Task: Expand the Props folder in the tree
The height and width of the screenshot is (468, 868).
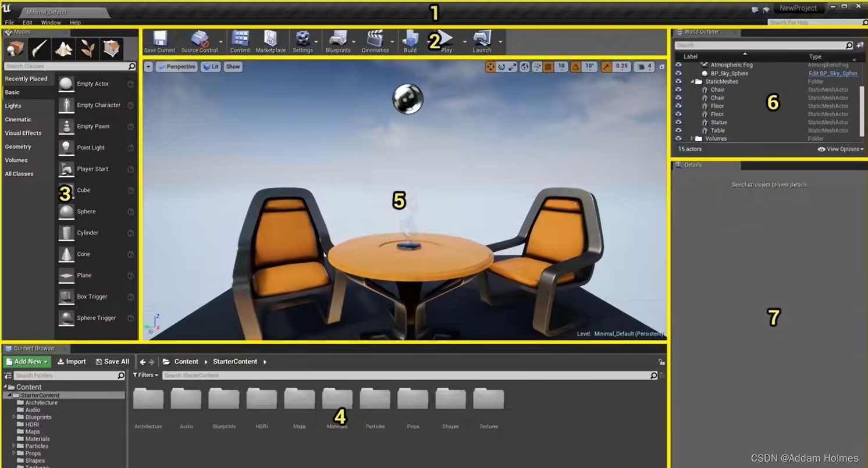Action: pos(14,453)
